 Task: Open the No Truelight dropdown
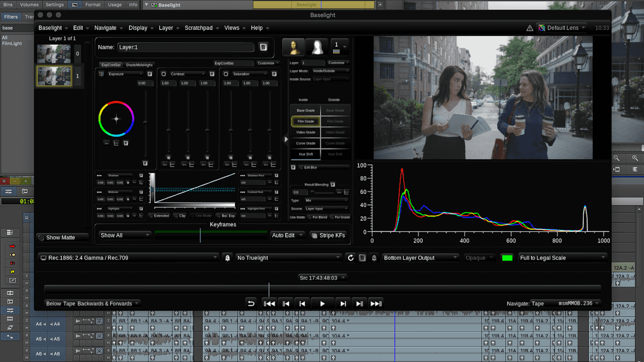click(x=288, y=258)
